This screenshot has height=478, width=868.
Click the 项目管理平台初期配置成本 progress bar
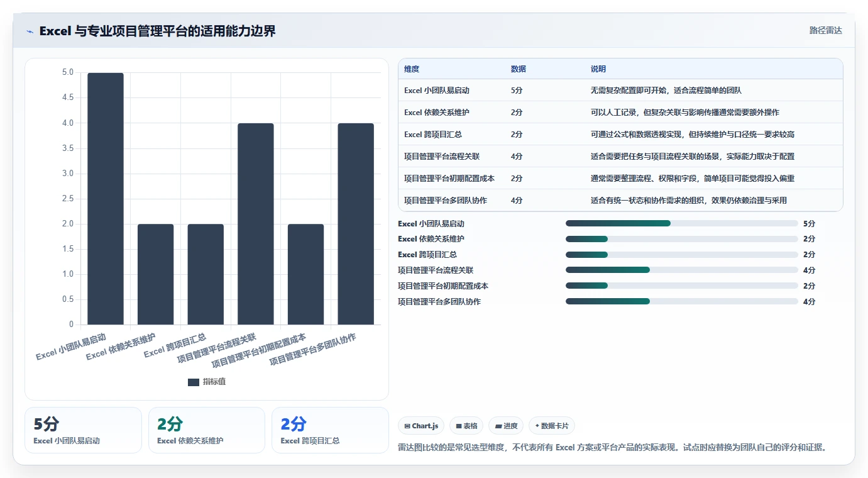point(682,286)
